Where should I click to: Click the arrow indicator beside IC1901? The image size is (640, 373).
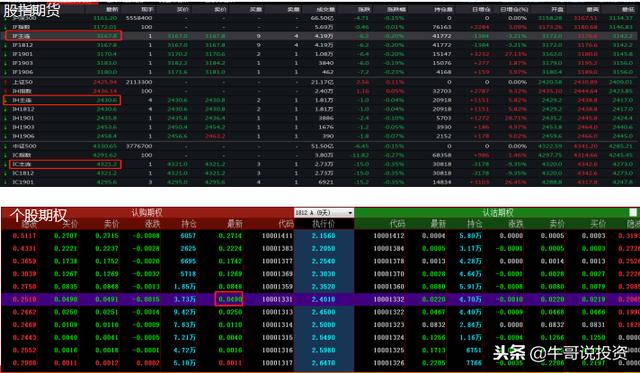[x=6, y=182]
